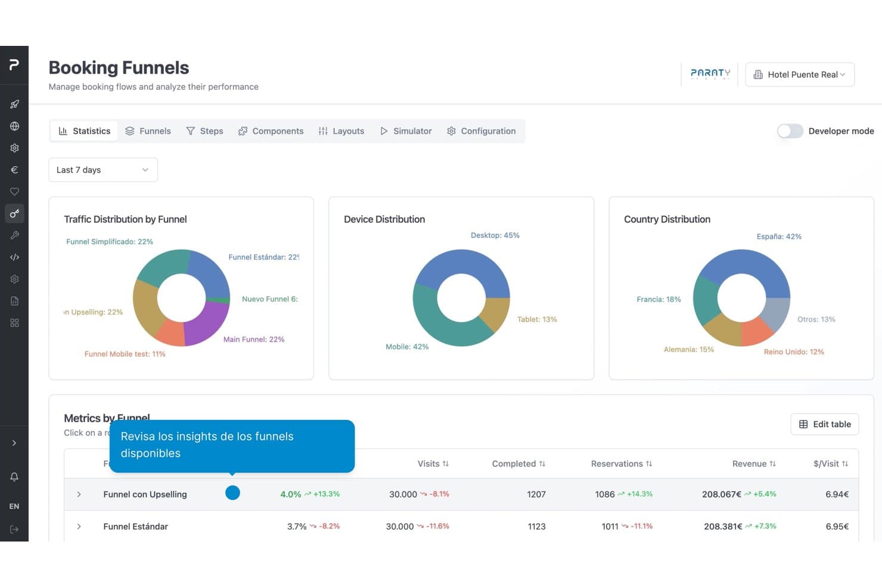Open the wrench tools icon in the sidebar
Image resolution: width=882 pixels, height=588 pixels.
pos(14,235)
